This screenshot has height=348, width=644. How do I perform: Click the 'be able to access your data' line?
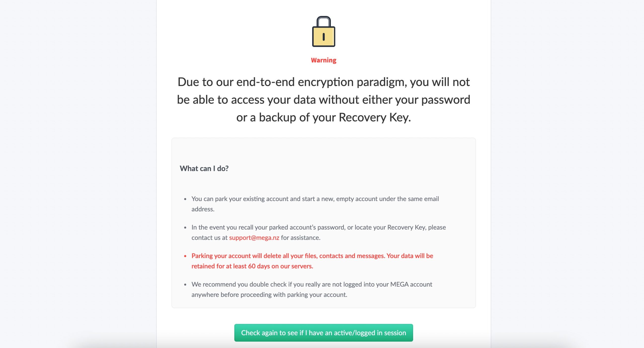click(324, 100)
